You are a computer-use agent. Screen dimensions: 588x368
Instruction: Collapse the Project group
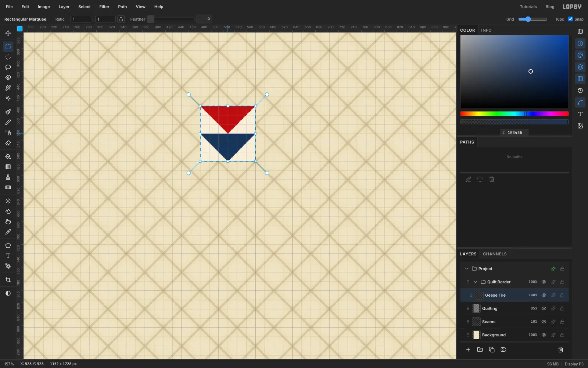467,269
